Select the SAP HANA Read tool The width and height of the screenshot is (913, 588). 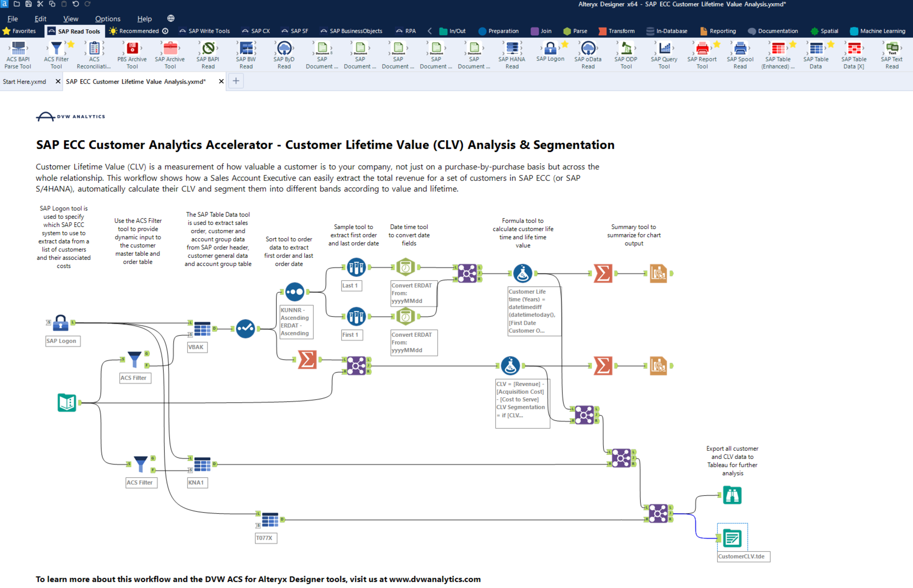(x=511, y=53)
